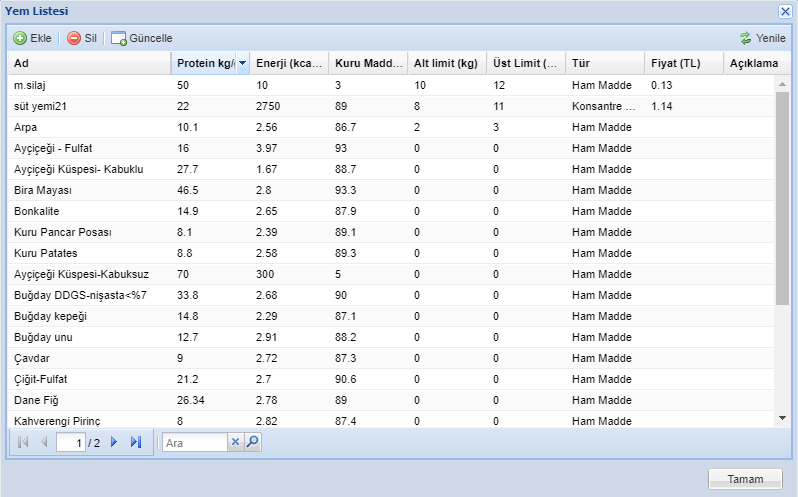Click the red Sil delete icon
This screenshot has height=497, width=798.
pyautogui.click(x=74, y=38)
